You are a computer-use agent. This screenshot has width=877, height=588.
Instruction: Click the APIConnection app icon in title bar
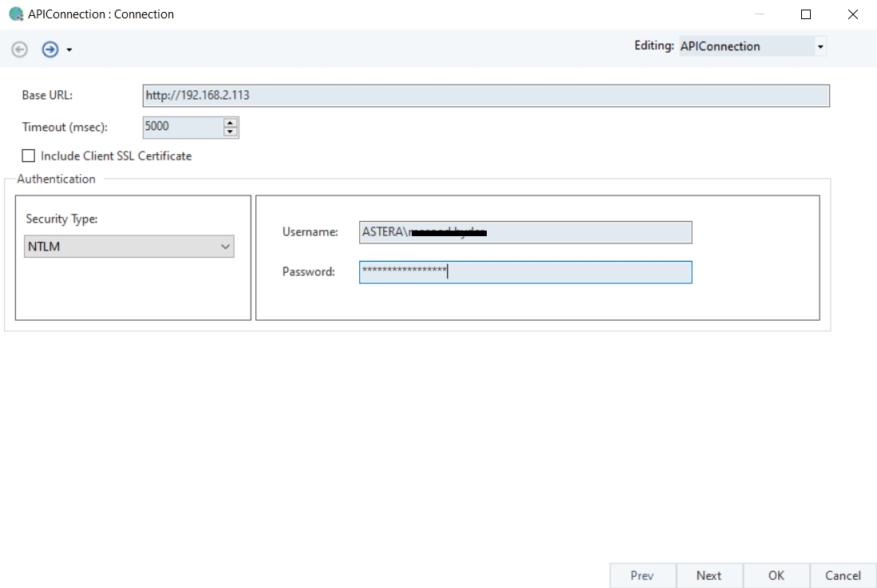15,14
